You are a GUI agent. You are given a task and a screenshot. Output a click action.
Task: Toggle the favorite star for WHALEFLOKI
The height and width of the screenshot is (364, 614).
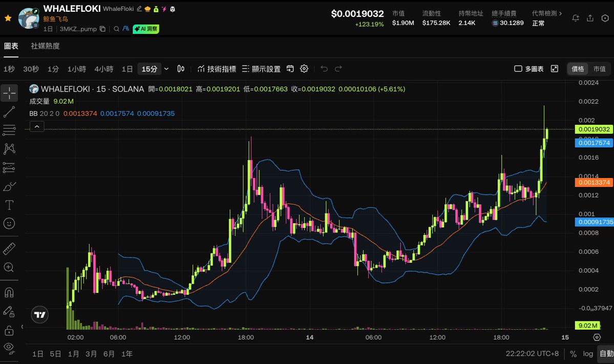[8, 18]
